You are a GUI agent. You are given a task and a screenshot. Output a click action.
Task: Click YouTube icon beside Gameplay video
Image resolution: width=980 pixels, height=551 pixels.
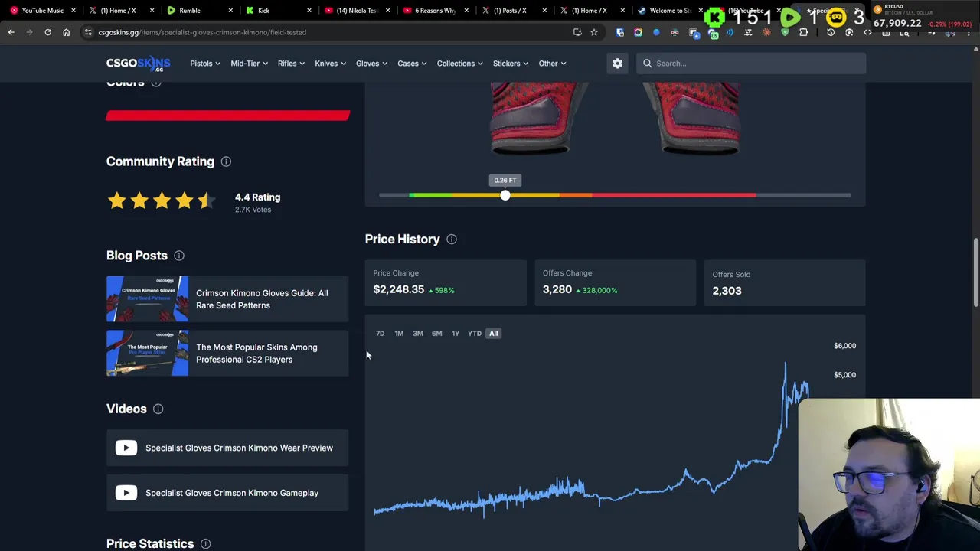coord(126,493)
